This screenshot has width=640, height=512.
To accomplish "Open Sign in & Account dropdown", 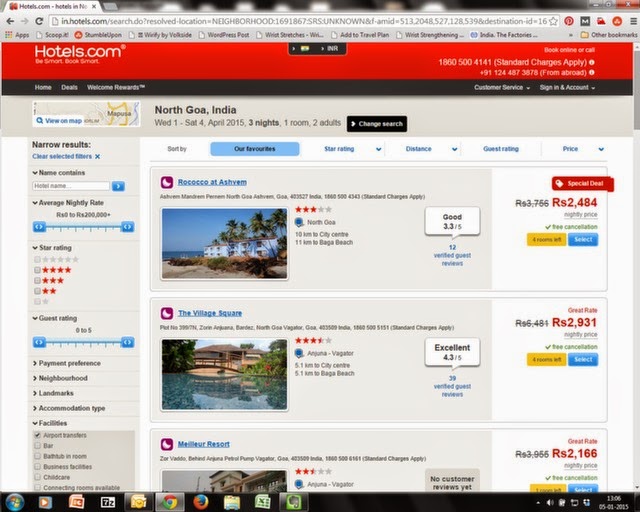I will 567,87.
